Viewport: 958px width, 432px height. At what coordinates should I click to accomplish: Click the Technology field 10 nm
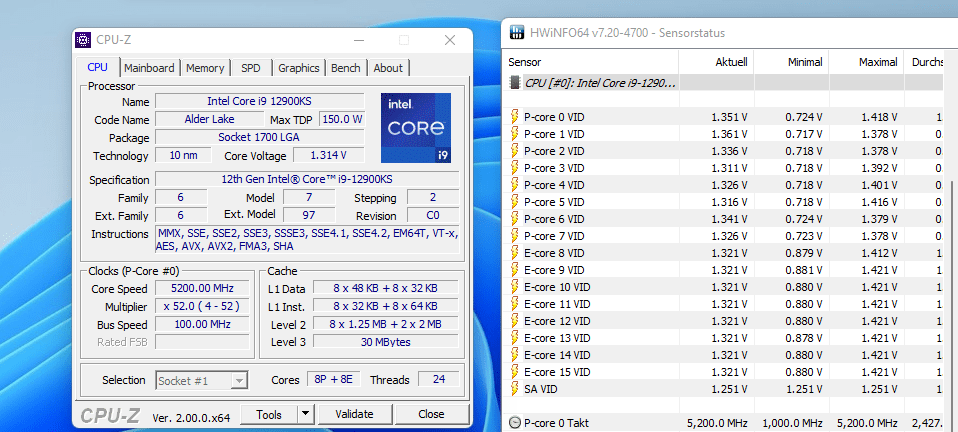(183, 155)
